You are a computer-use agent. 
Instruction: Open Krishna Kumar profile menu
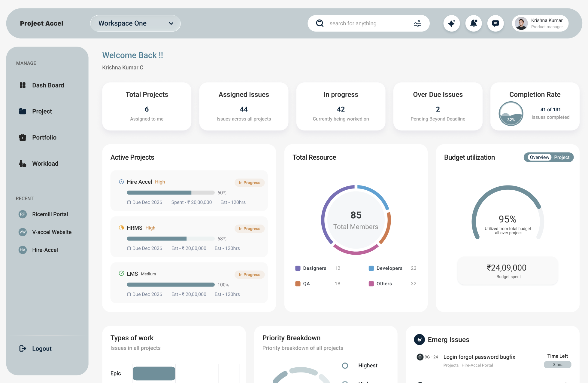click(x=540, y=23)
